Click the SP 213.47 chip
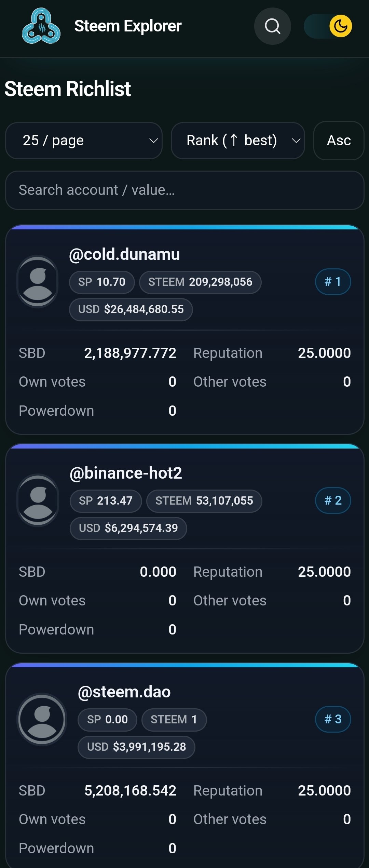Image resolution: width=369 pixels, height=868 pixels. [x=106, y=501]
